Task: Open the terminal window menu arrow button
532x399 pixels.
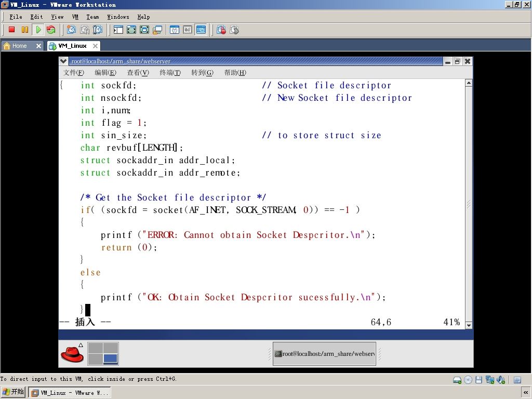Action: tap(63, 61)
